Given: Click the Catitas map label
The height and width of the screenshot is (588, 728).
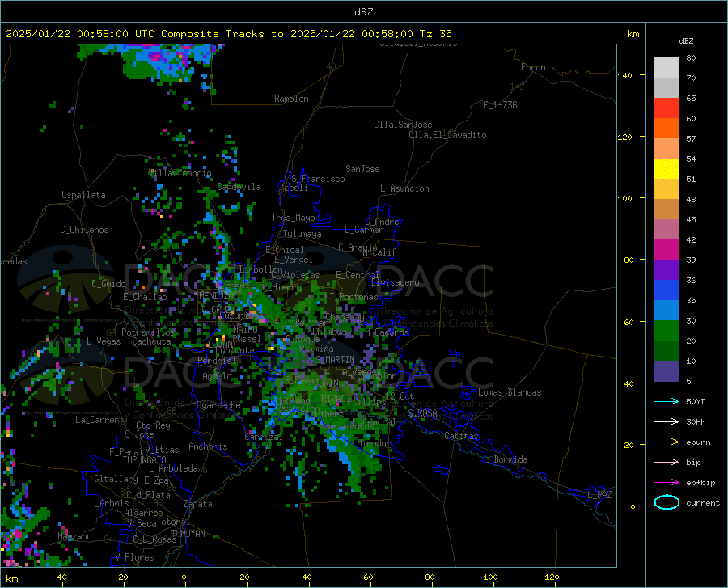Looking at the screenshot, I should point(462,435).
